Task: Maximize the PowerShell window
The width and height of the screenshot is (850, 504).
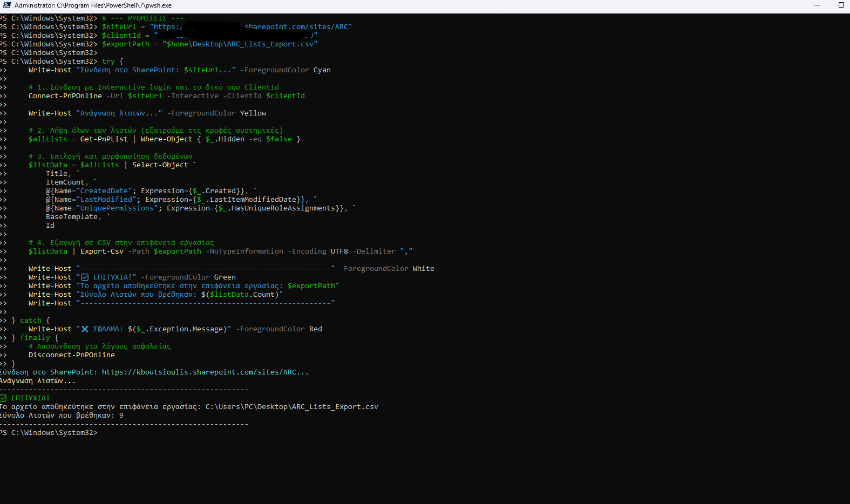Action: coord(841,5)
